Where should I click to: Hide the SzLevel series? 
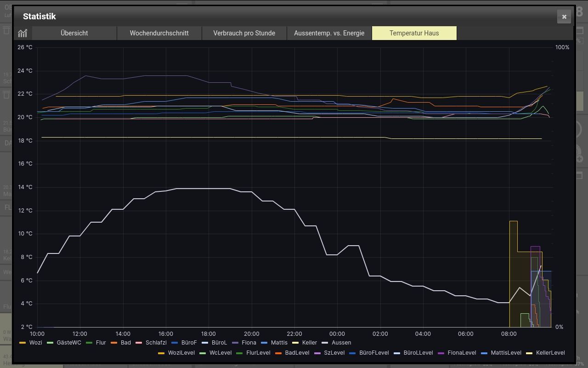pos(329,353)
